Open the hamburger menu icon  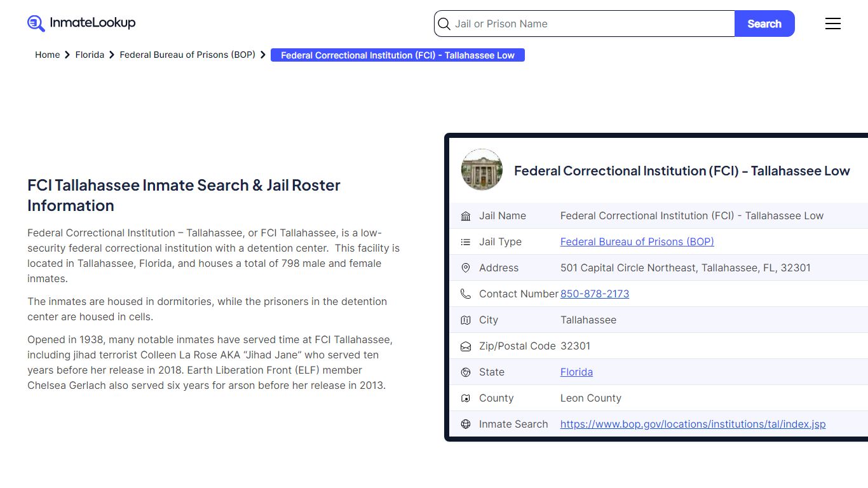(x=833, y=24)
